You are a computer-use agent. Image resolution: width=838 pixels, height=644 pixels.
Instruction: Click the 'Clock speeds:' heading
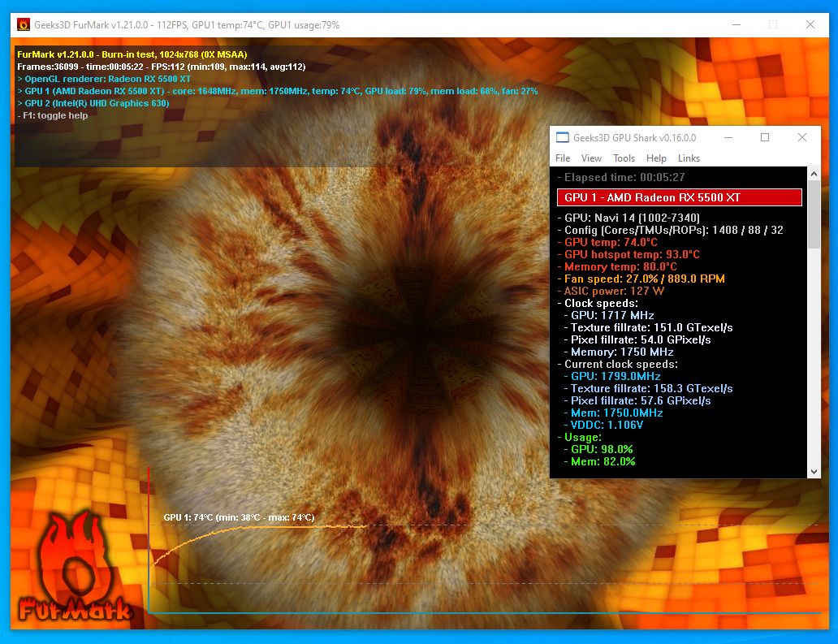coord(597,303)
